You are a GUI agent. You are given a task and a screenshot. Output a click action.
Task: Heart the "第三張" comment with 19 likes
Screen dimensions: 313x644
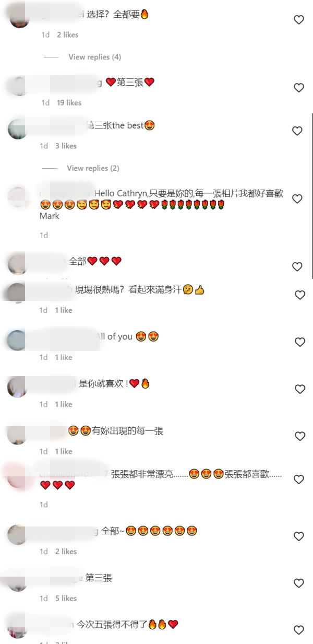pos(299,88)
